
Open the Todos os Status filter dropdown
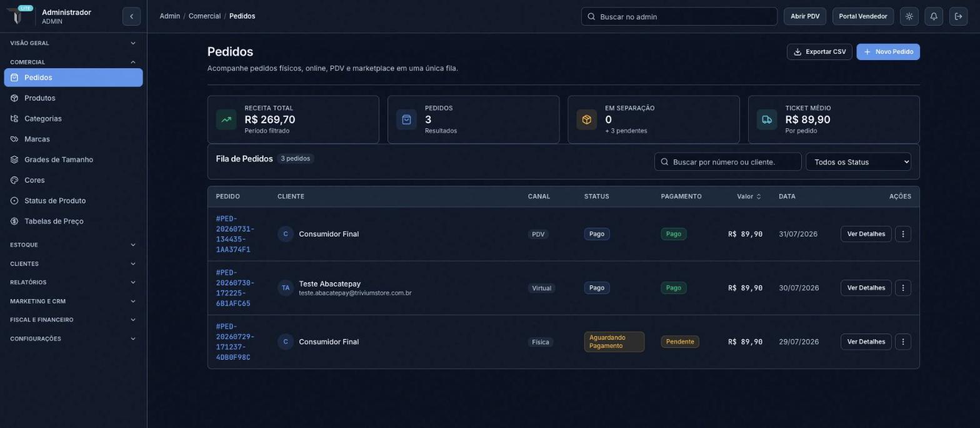pyautogui.click(x=858, y=162)
